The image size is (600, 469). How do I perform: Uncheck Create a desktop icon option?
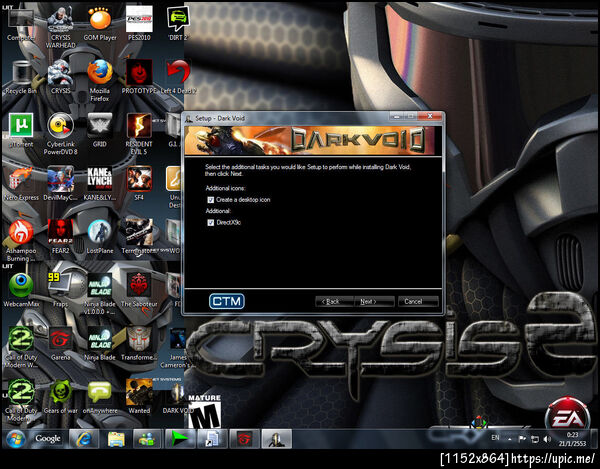(210, 200)
